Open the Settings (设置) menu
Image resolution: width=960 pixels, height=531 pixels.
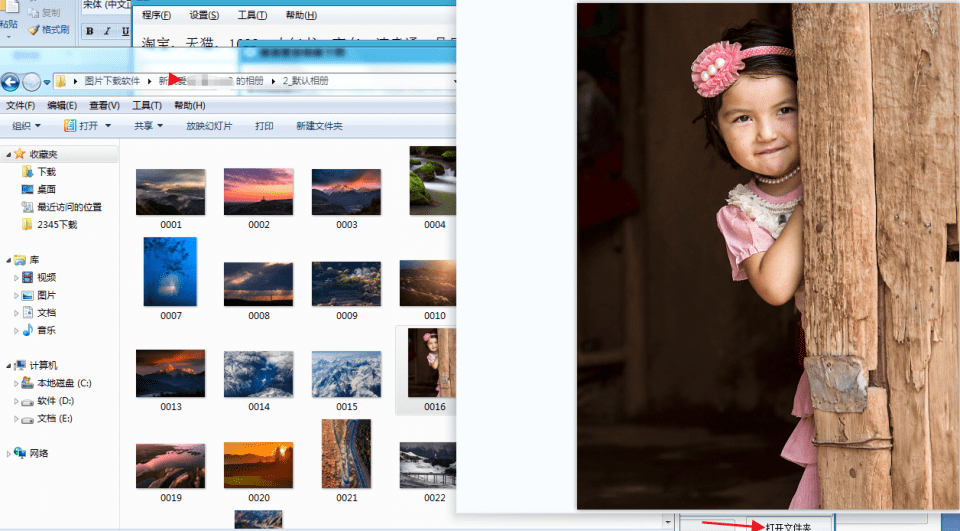[204, 15]
